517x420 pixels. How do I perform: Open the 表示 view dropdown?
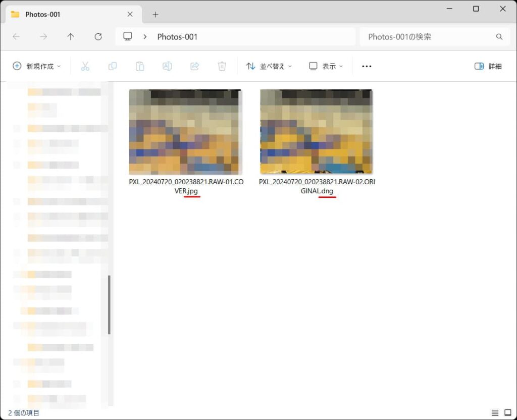pyautogui.click(x=326, y=66)
